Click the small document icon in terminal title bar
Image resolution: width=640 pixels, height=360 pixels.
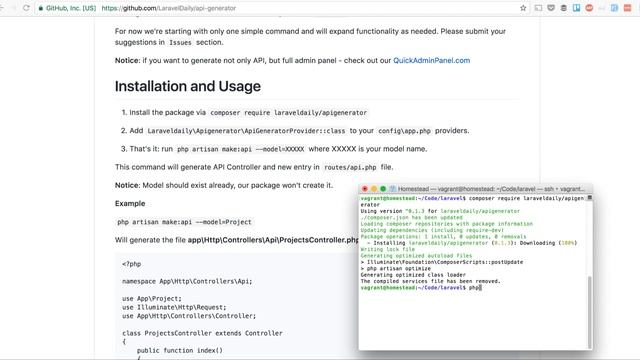click(x=393, y=189)
